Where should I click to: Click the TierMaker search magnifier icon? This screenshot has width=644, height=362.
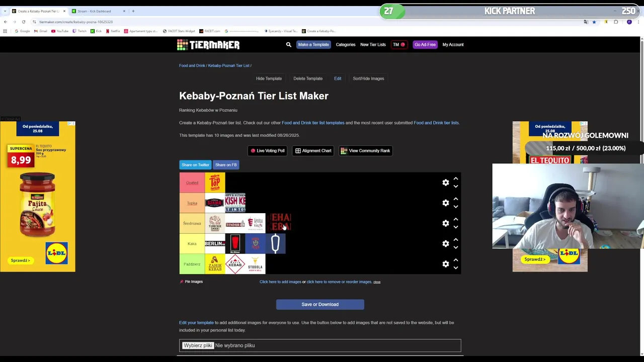289,45
